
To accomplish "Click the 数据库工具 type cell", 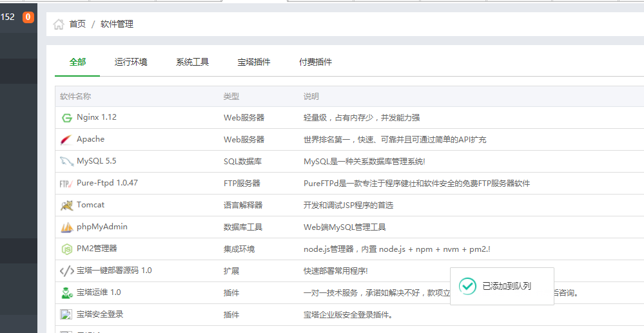I will (243, 227).
